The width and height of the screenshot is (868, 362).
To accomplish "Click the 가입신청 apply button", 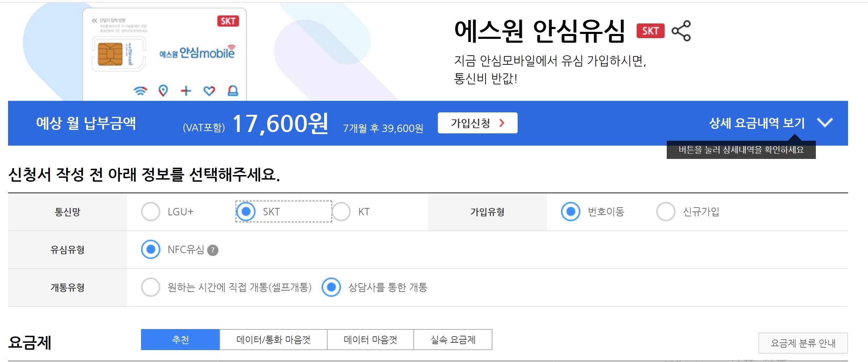I will (477, 123).
